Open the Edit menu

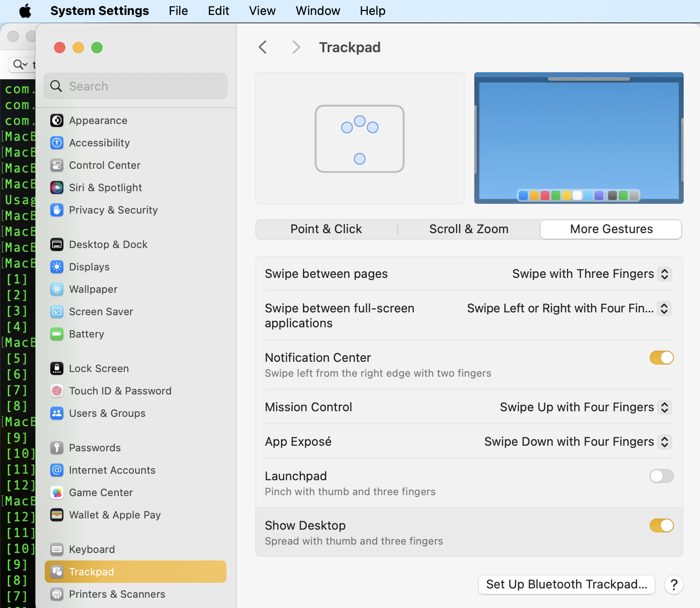tap(219, 11)
